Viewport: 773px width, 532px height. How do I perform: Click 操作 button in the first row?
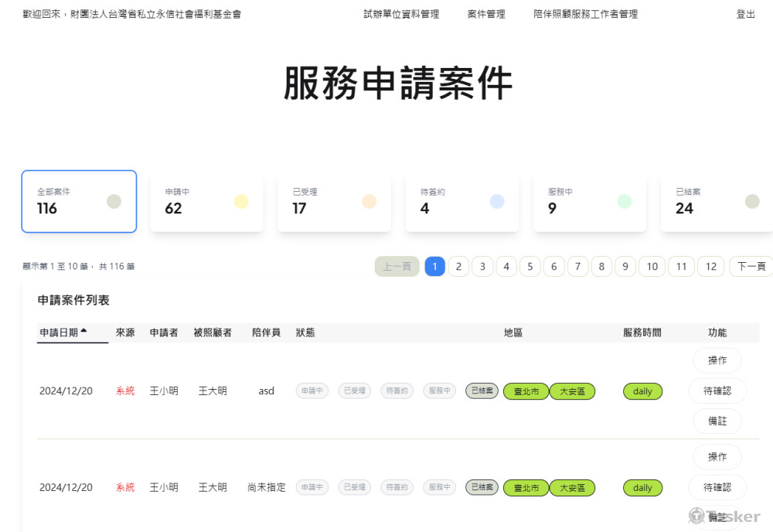tap(717, 360)
